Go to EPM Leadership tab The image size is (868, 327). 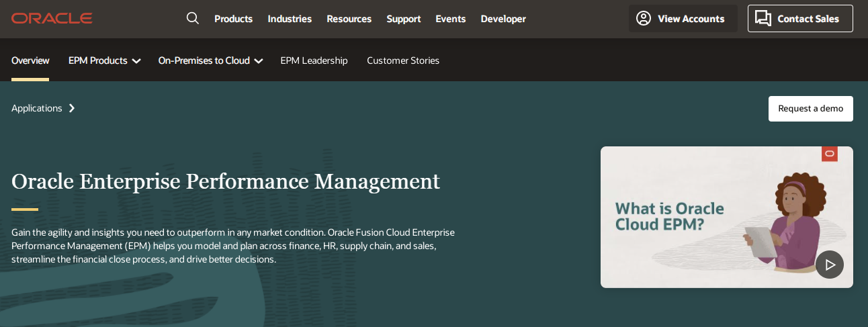click(314, 60)
